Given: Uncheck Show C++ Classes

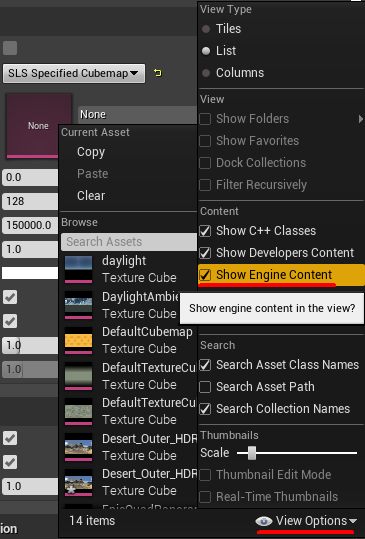Looking at the screenshot, I should pyautogui.click(x=205, y=231).
